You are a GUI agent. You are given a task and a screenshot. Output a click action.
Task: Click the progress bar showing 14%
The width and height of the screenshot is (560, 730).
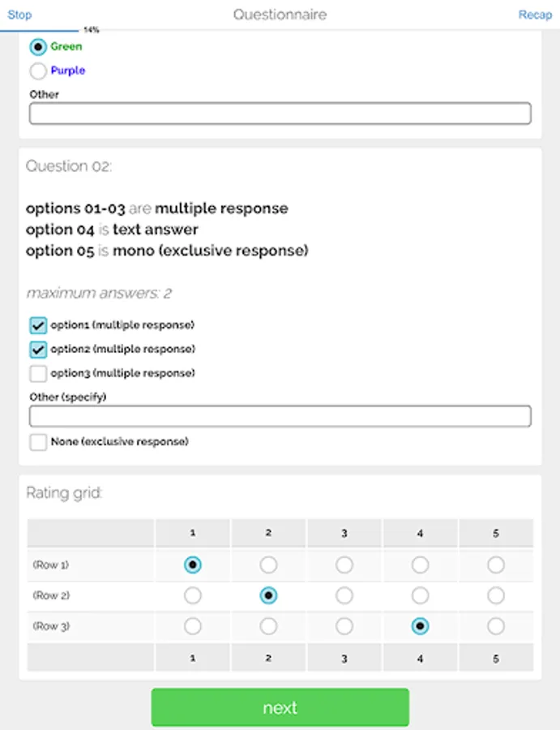pos(41,31)
